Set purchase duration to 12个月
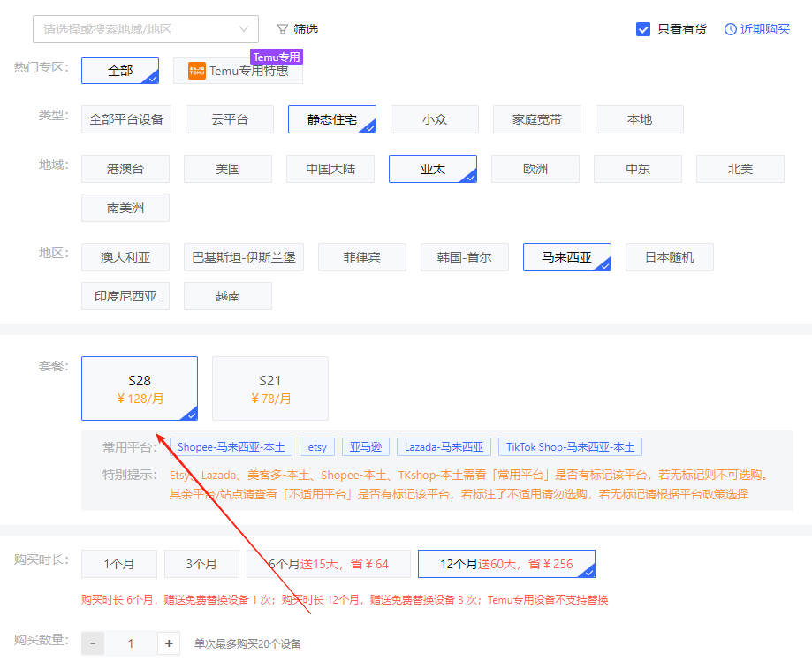The height and width of the screenshot is (662, 812). (506, 564)
